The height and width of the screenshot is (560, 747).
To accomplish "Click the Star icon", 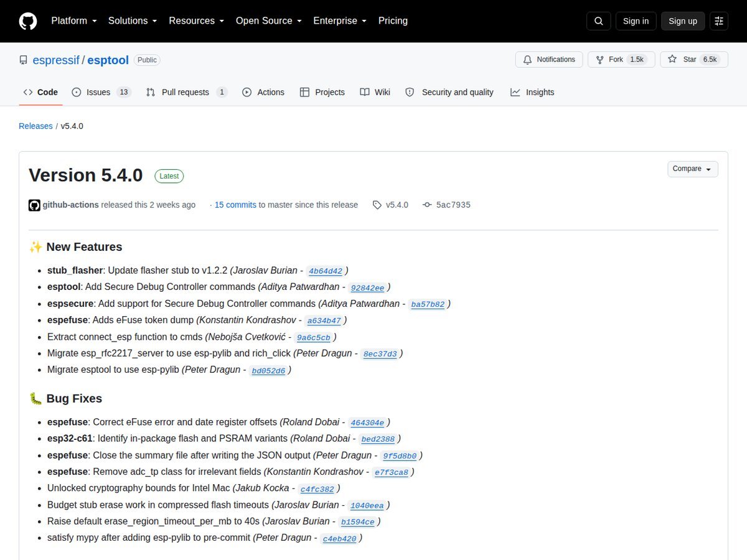I will tap(672, 60).
